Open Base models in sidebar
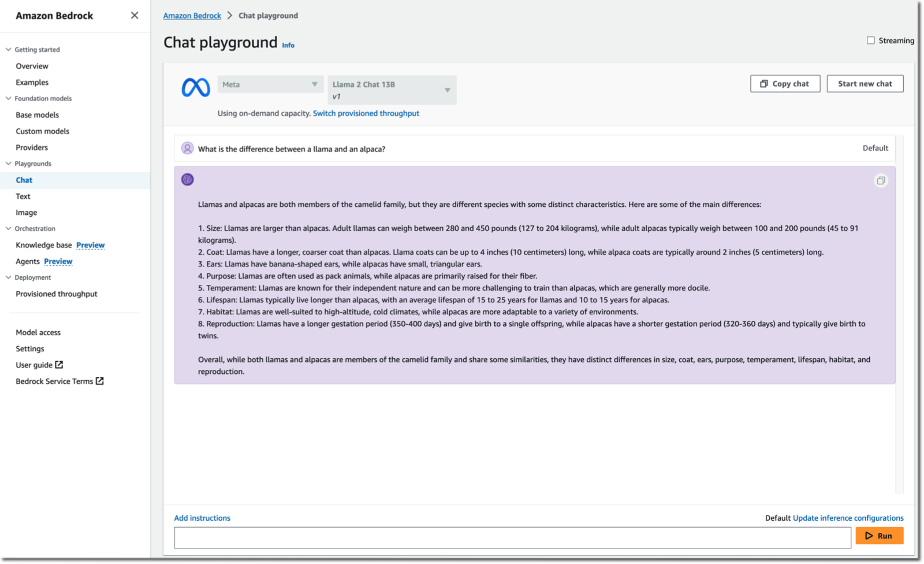 click(38, 115)
